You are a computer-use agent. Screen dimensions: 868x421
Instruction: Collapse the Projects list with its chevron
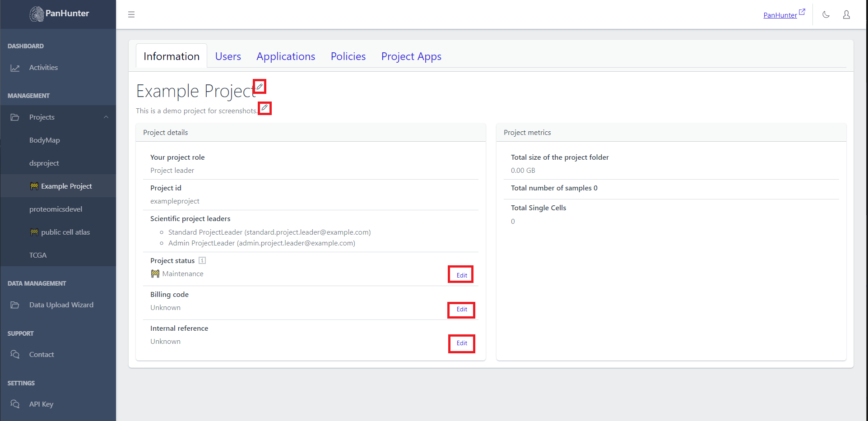106,117
